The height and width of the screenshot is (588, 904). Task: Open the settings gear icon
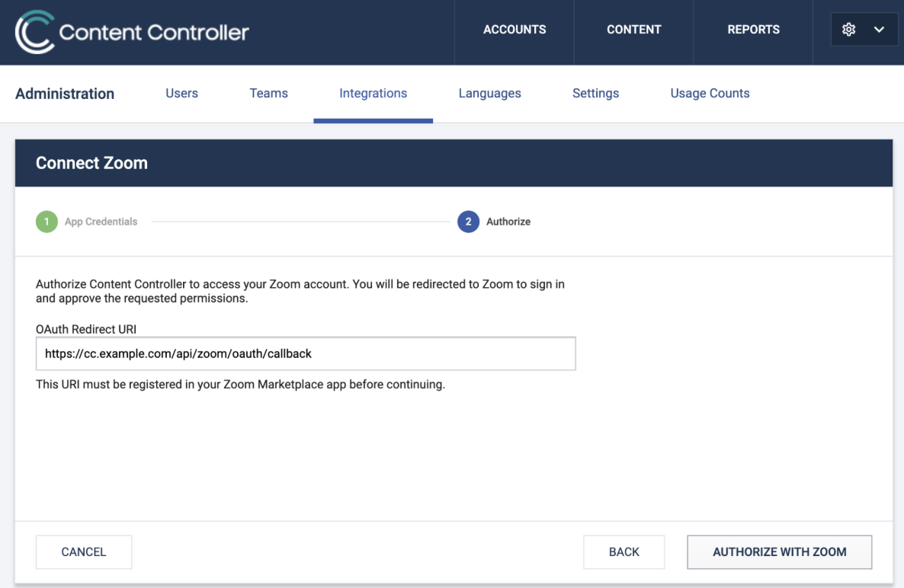pos(848,30)
